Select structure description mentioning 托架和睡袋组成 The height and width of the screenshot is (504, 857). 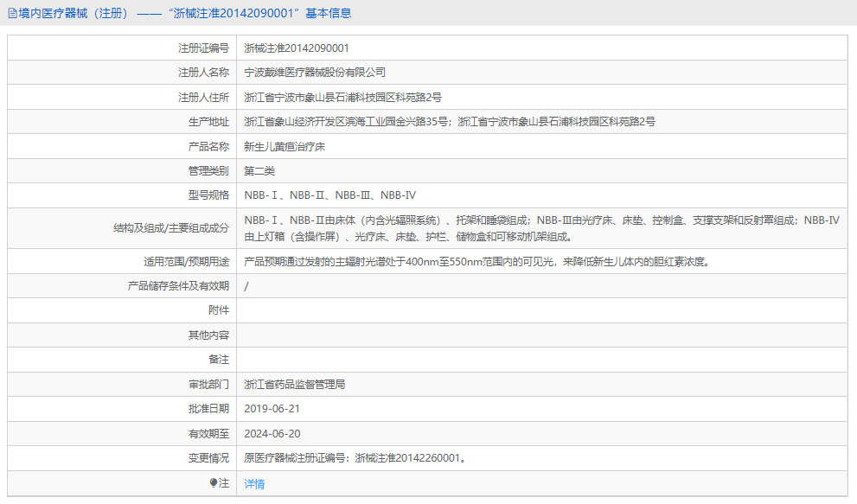pyautogui.click(x=541, y=228)
